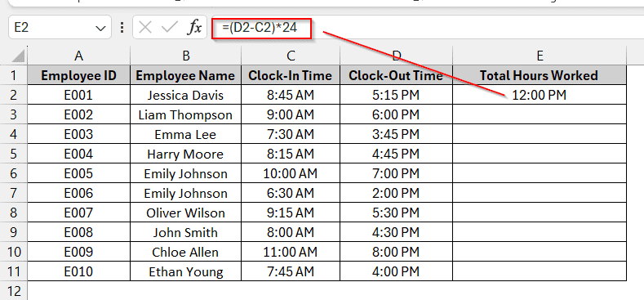Select row 5 header
Viewport: 644px width, 300px height.
click(14, 154)
